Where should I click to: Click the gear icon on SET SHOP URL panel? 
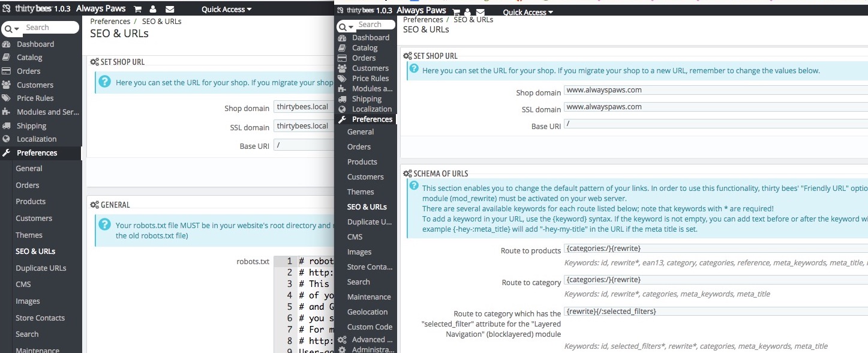coord(94,61)
